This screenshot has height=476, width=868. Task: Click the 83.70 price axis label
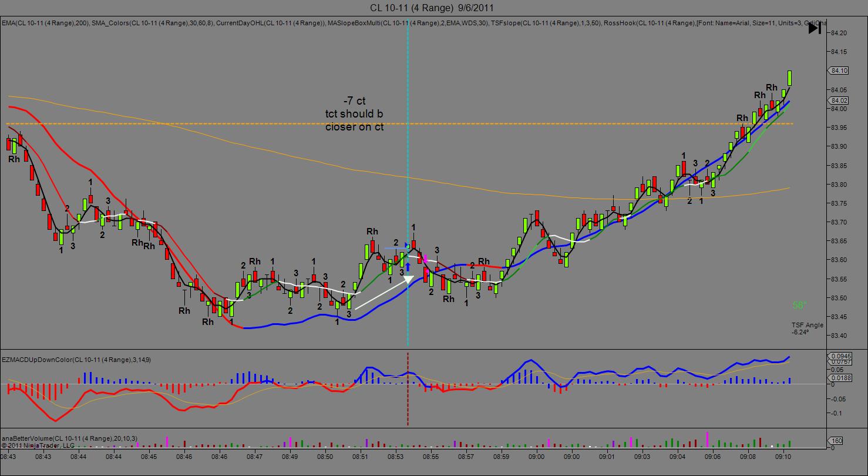coord(840,222)
